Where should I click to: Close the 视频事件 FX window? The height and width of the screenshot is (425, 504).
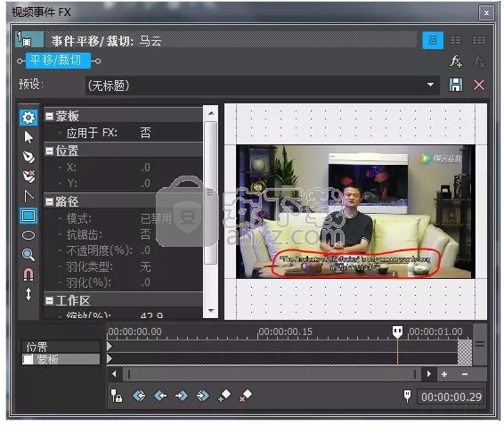(x=486, y=12)
